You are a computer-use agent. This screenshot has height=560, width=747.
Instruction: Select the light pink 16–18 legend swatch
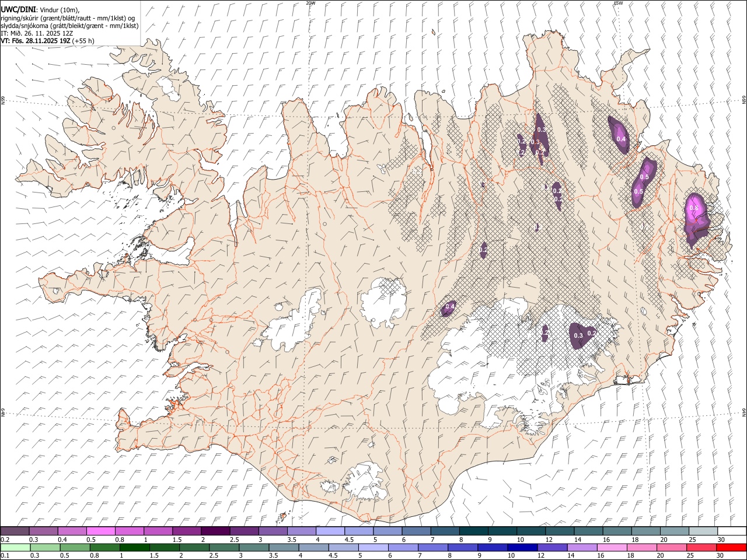point(612,547)
